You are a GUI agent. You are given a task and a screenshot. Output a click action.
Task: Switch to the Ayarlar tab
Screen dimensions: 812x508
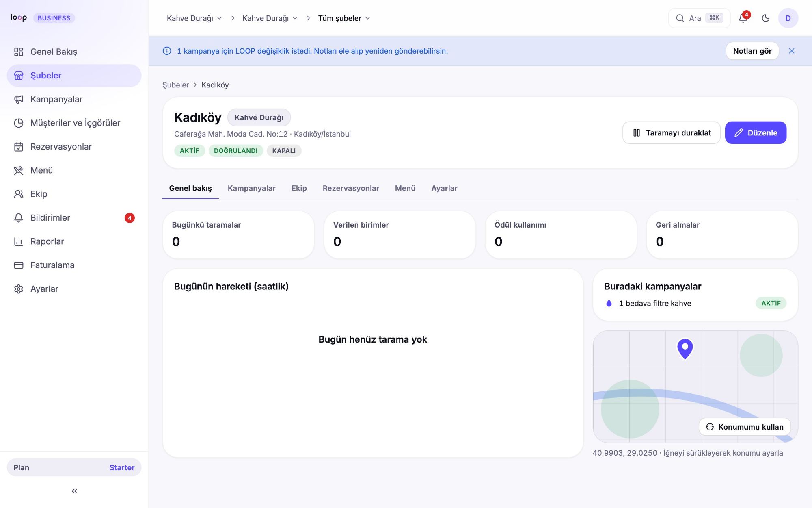tap(444, 188)
